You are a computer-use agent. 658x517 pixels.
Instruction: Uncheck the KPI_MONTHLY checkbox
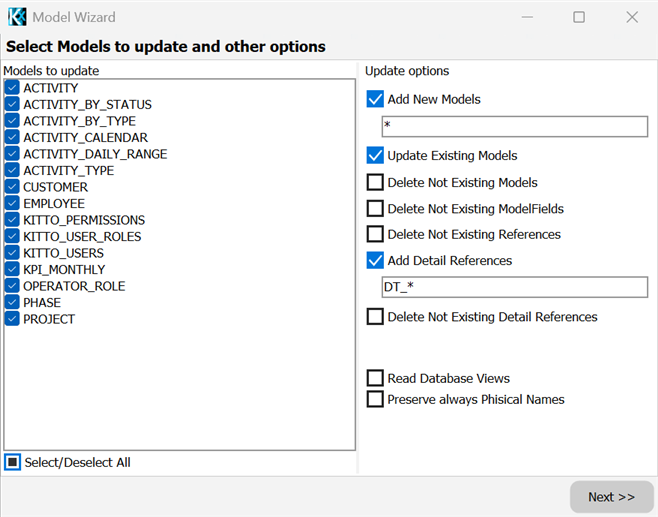click(x=12, y=269)
